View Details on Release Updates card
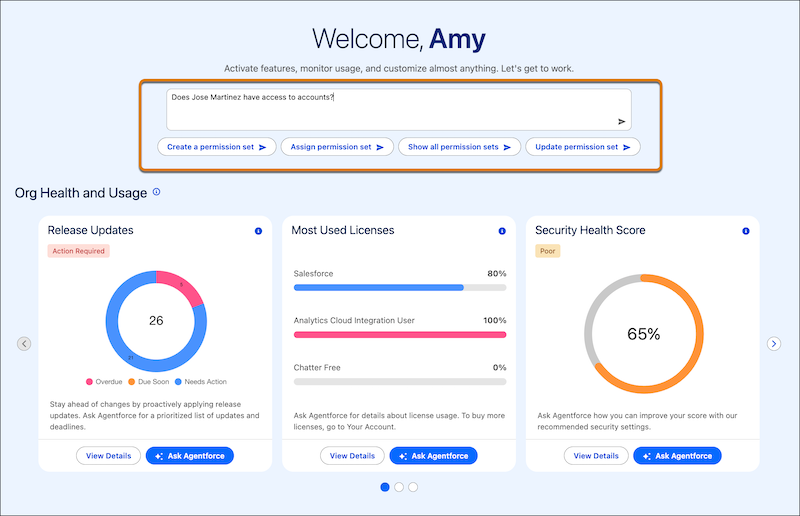This screenshot has height=516, width=800. 109,456
